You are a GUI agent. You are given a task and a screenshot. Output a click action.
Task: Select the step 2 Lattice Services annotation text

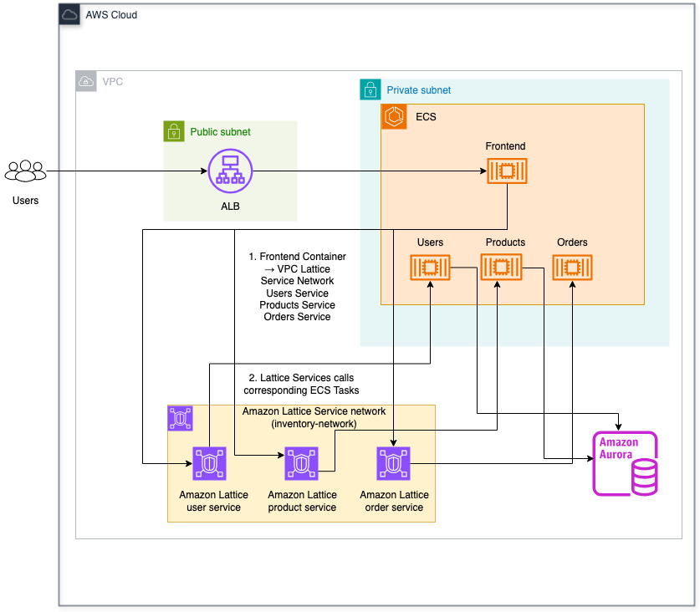pos(300,384)
